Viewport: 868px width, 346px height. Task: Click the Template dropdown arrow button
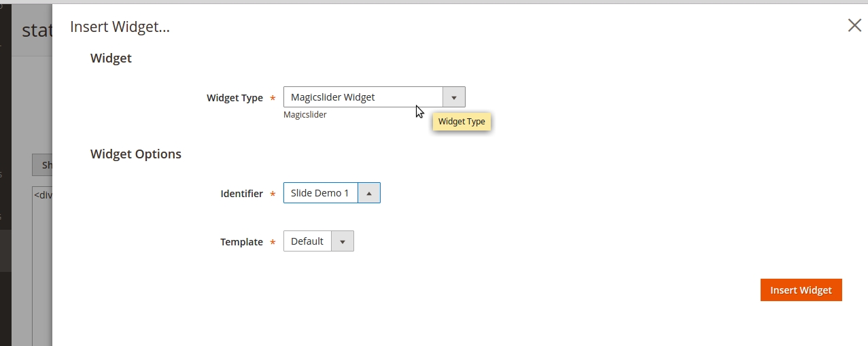click(343, 241)
